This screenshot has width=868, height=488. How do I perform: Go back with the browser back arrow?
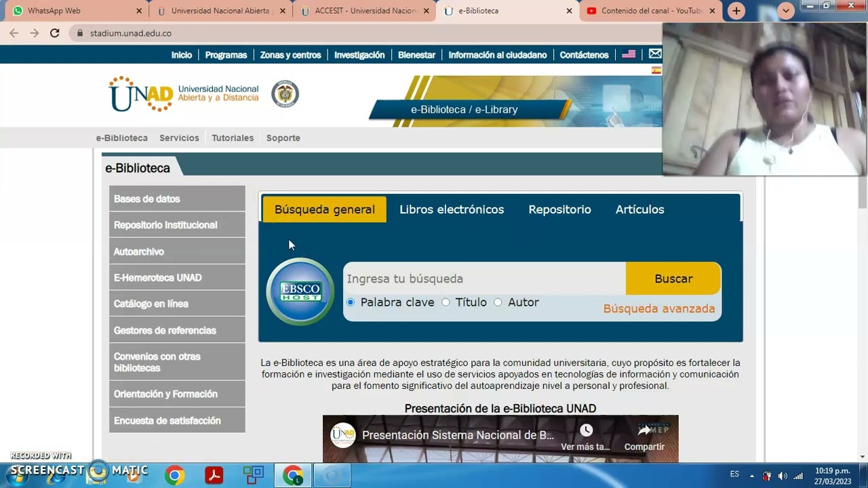point(14,33)
